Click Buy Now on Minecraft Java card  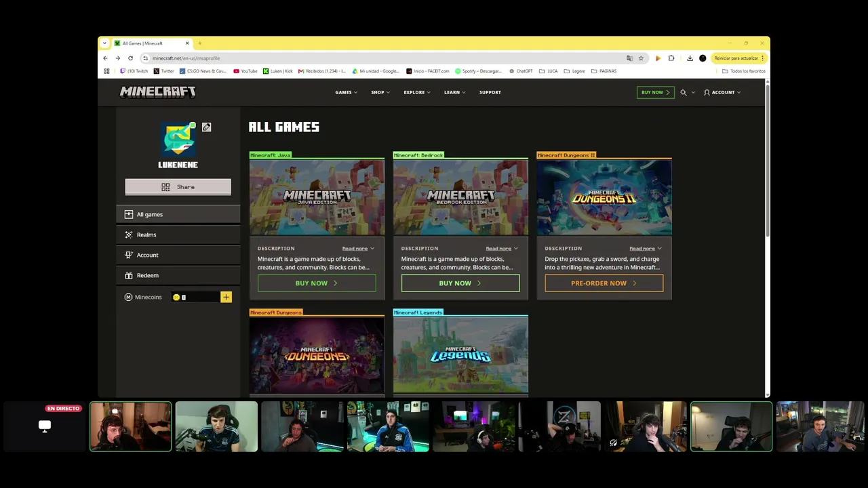317,283
